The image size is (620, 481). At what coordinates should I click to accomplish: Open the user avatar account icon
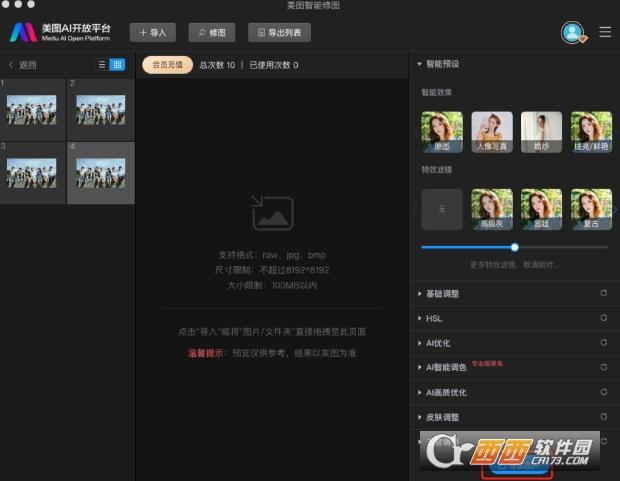572,32
